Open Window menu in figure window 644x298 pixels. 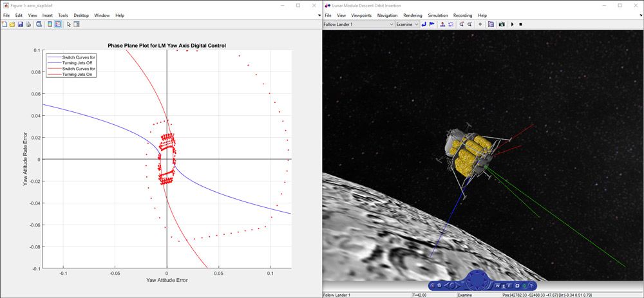tap(102, 15)
